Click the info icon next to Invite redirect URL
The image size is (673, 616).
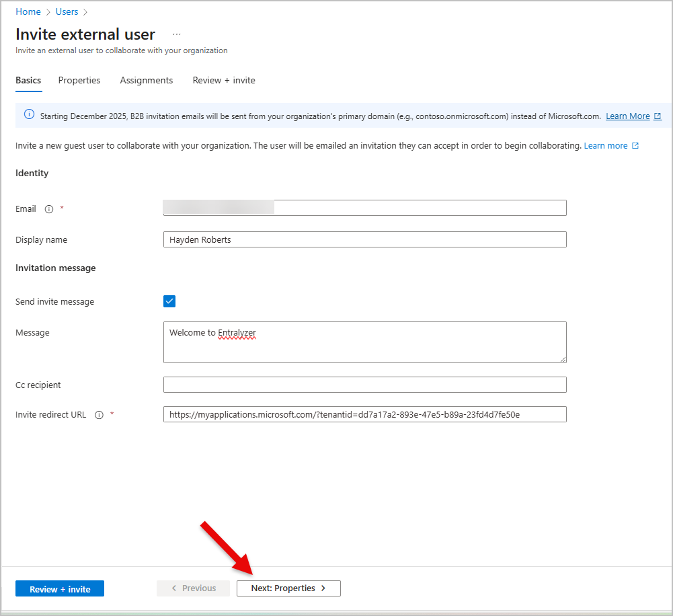[x=99, y=414]
